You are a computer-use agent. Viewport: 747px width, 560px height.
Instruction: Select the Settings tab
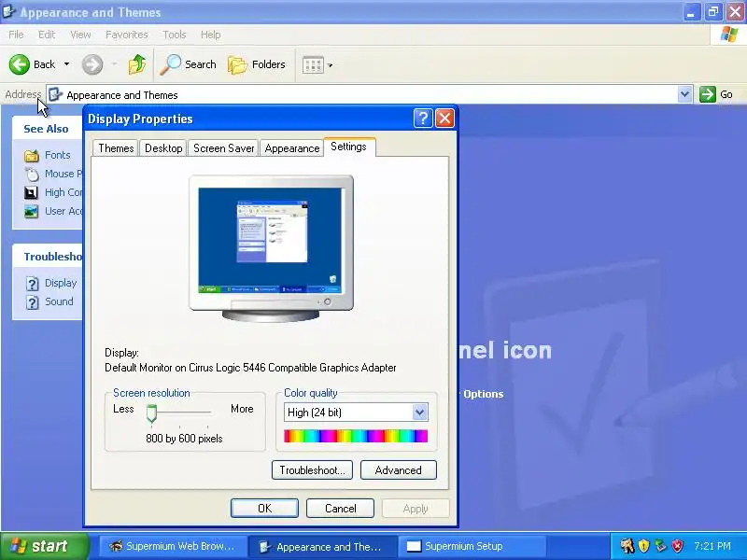pos(348,147)
